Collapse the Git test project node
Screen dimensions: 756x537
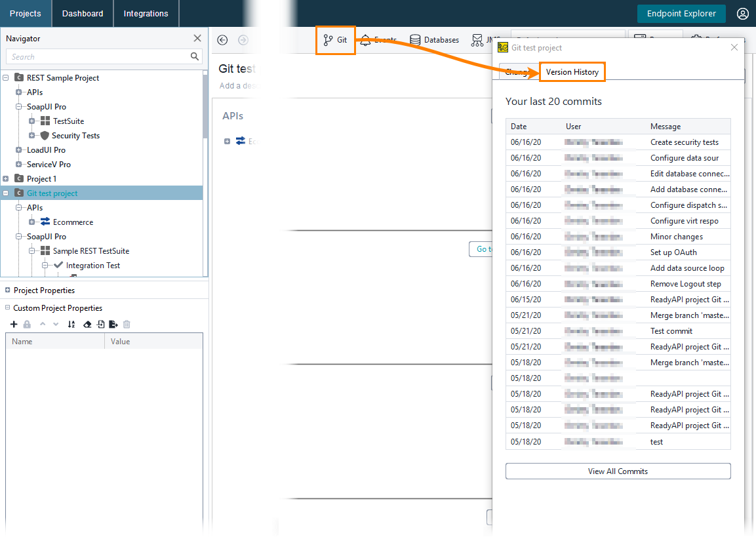6,193
